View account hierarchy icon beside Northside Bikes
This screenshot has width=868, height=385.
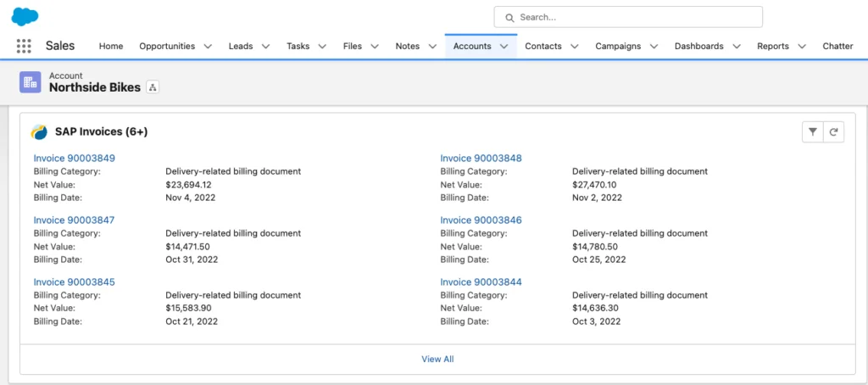[153, 87]
